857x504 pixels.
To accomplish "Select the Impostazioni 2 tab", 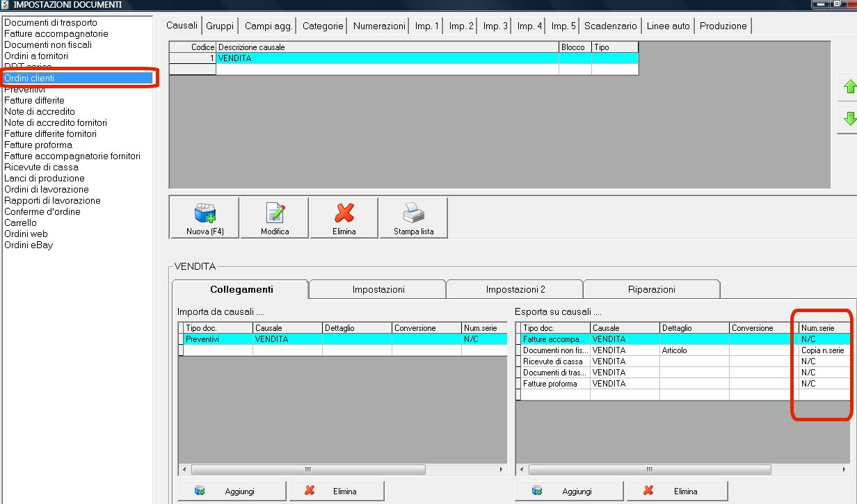I will (x=515, y=289).
